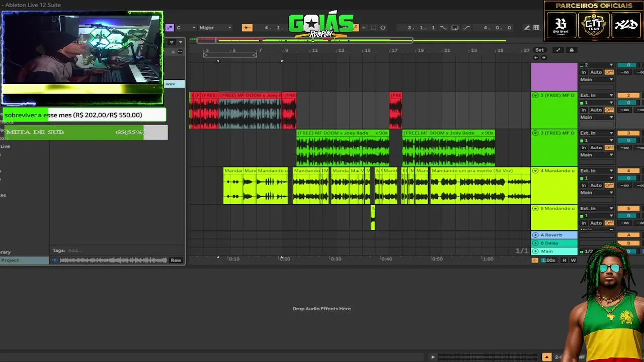Click the arrangement overview zoom bar
This screenshot has width=644, height=362.
(x=304, y=40)
